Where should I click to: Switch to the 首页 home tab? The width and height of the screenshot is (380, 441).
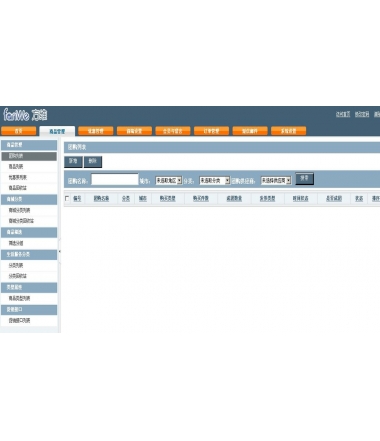(19, 131)
